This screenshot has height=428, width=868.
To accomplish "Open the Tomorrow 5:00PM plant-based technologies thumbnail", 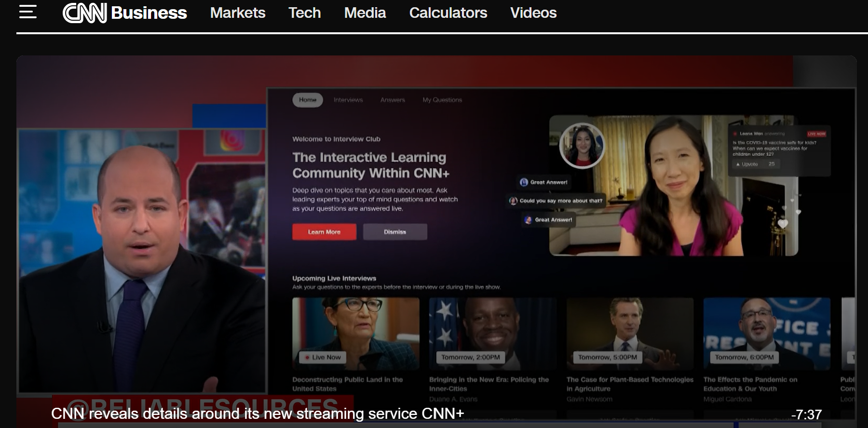I will [630, 333].
